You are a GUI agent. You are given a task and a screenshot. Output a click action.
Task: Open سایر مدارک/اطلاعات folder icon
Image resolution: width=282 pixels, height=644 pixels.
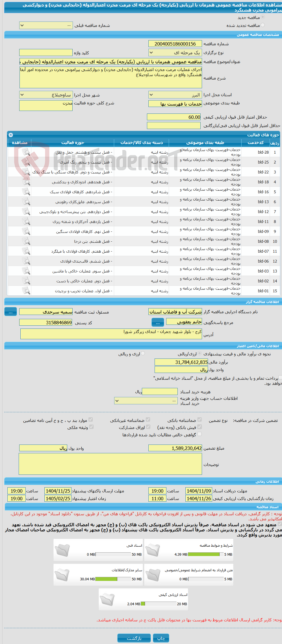pos(62,575)
